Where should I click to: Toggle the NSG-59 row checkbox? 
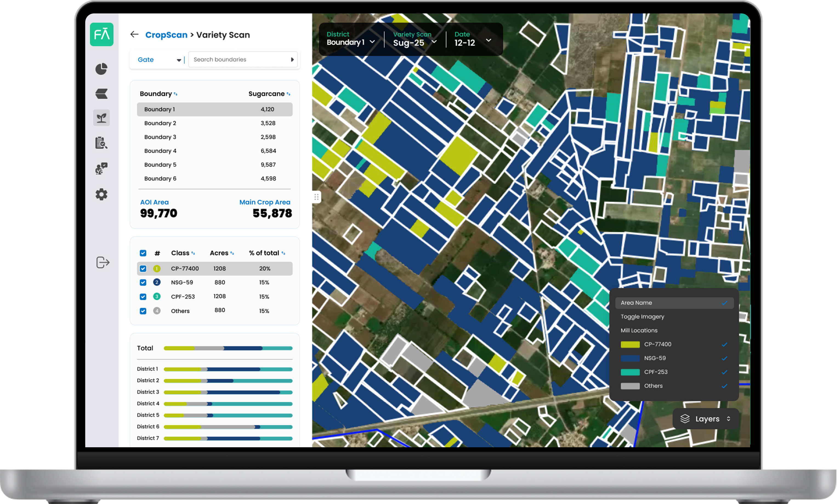coord(143,283)
